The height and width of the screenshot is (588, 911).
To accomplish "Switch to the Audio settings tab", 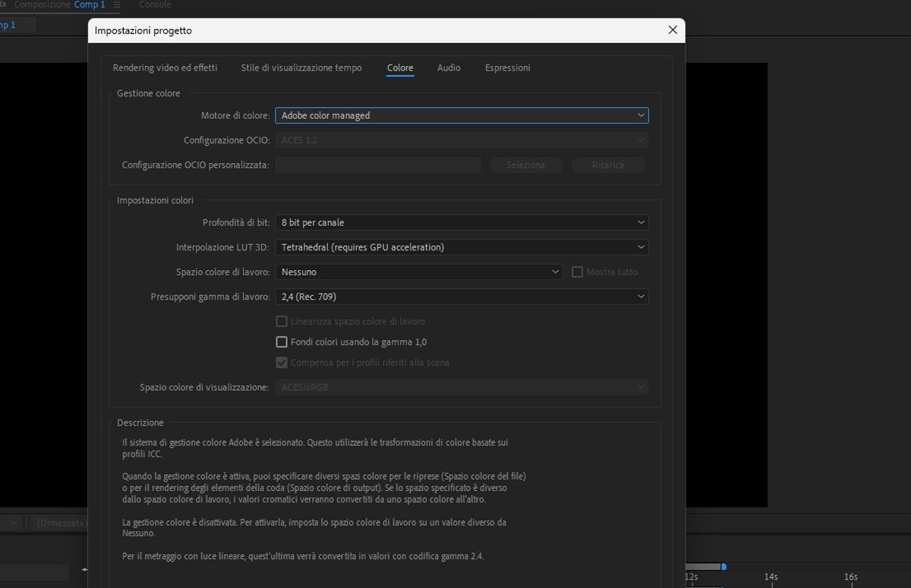I will point(449,68).
